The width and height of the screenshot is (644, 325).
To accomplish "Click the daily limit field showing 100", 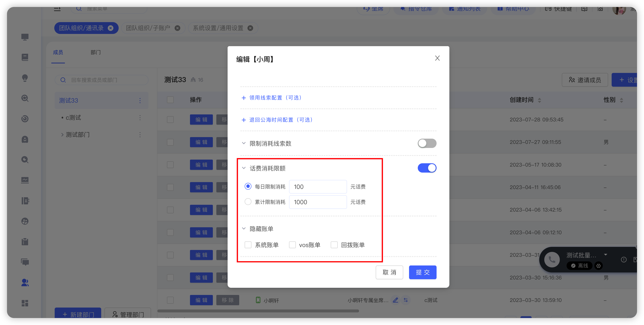I will click(x=318, y=187).
